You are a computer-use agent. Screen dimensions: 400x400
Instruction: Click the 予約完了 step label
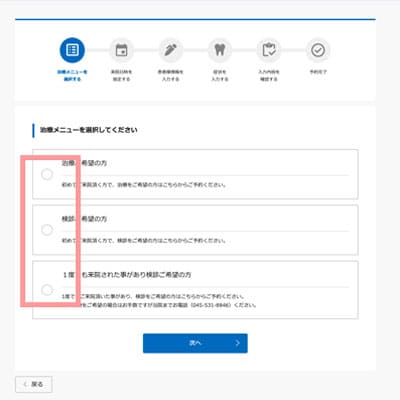[x=318, y=72]
